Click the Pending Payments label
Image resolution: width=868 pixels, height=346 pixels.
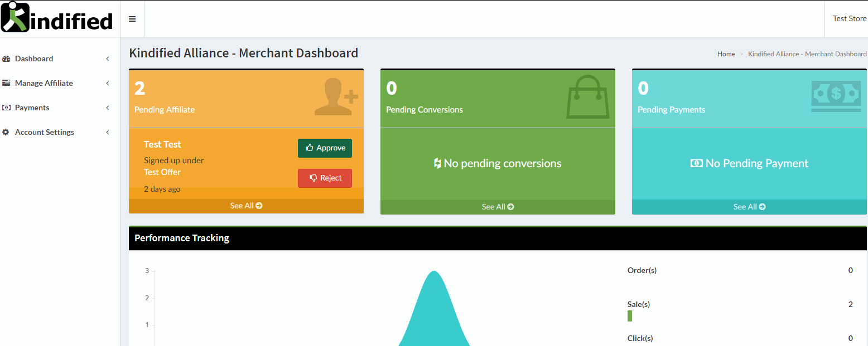671,110
